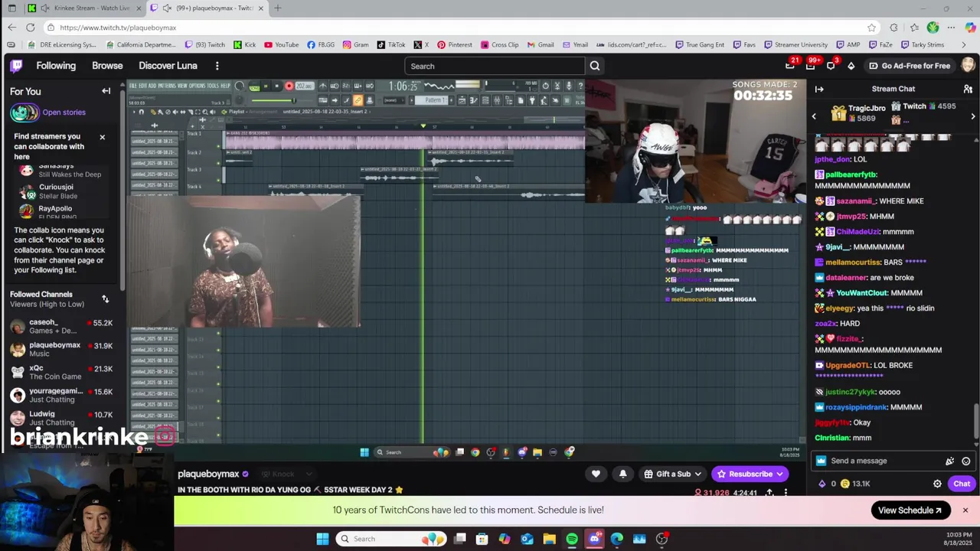Click the notification bell for plaqueboymax
Viewport: 980px width, 551px height.
[x=622, y=474]
